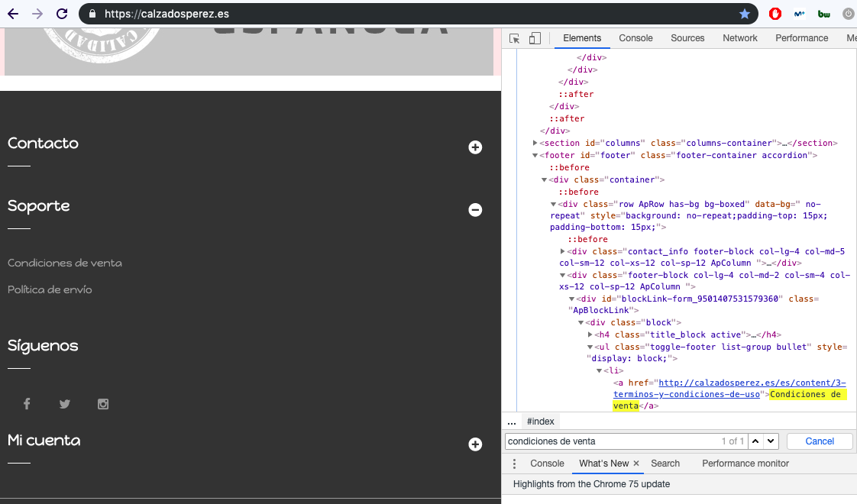The width and height of the screenshot is (857, 504).
Task: Expand the Contacto footer section
Action: pyautogui.click(x=475, y=147)
